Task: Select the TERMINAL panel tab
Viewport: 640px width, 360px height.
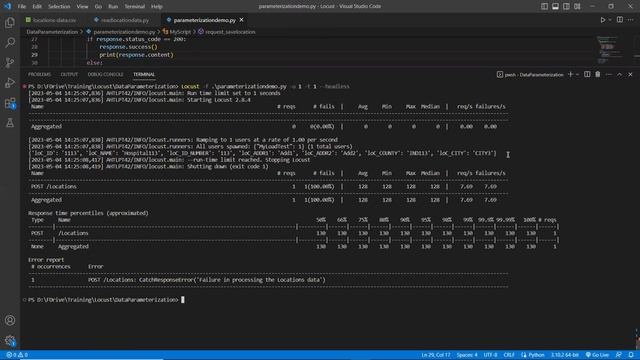Action: 144,74
